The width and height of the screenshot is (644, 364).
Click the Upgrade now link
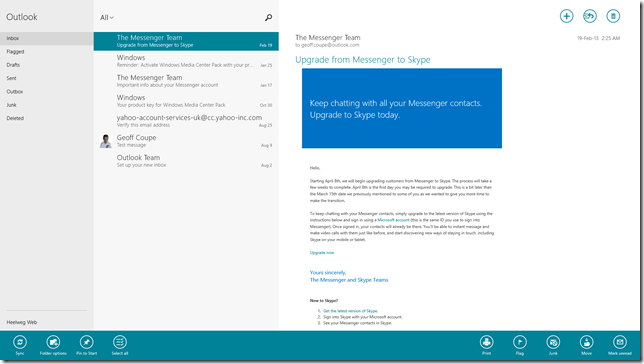(322, 253)
